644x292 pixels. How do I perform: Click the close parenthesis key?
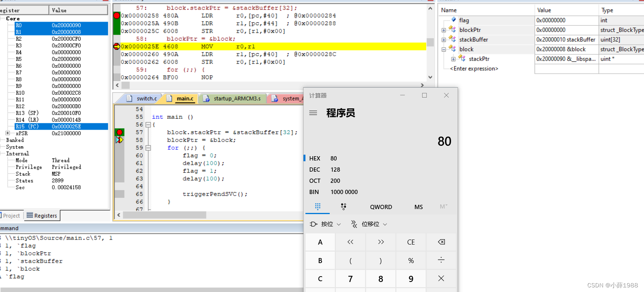click(381, 260)
